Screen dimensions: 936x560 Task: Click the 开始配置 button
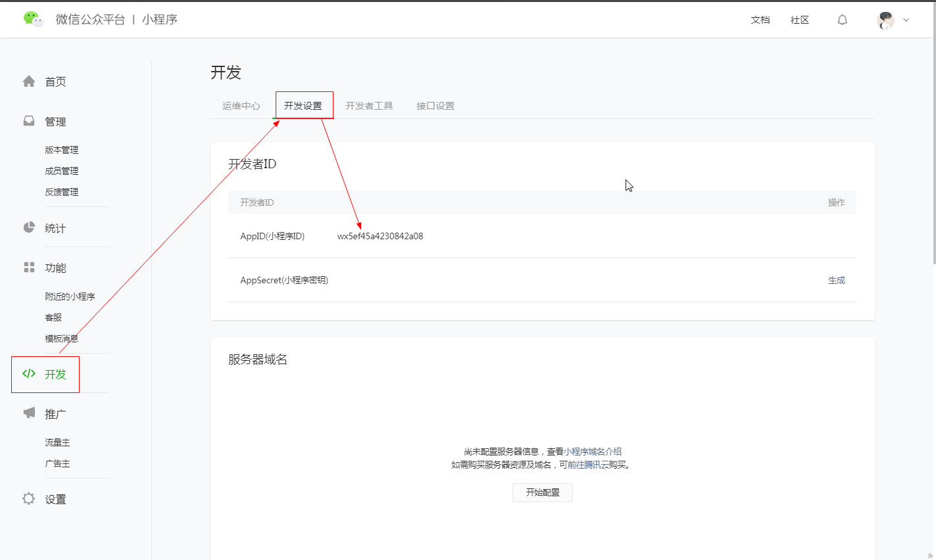click(x=542, y=492)
